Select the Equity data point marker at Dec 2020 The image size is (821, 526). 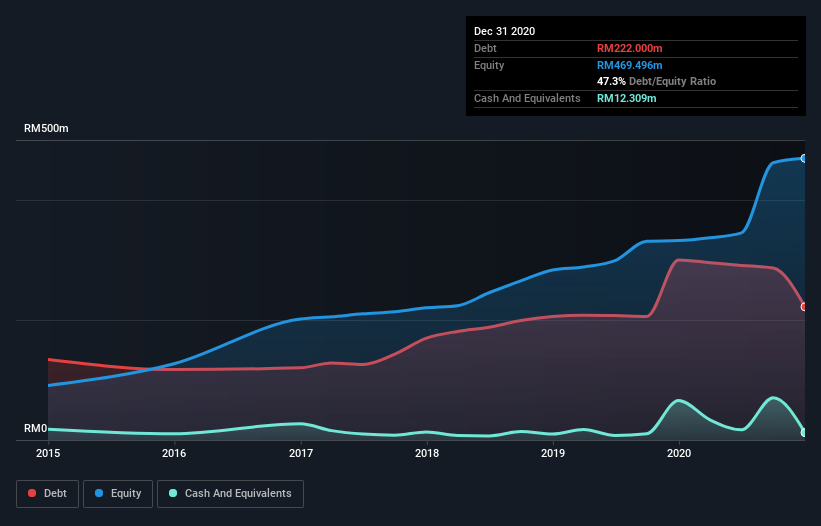pos(804,158)
